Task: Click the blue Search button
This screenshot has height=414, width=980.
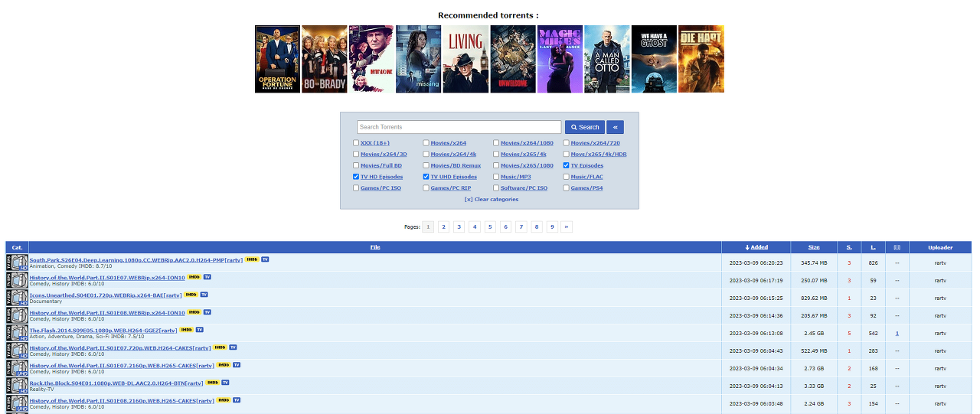Action: (x=585, y=127)
